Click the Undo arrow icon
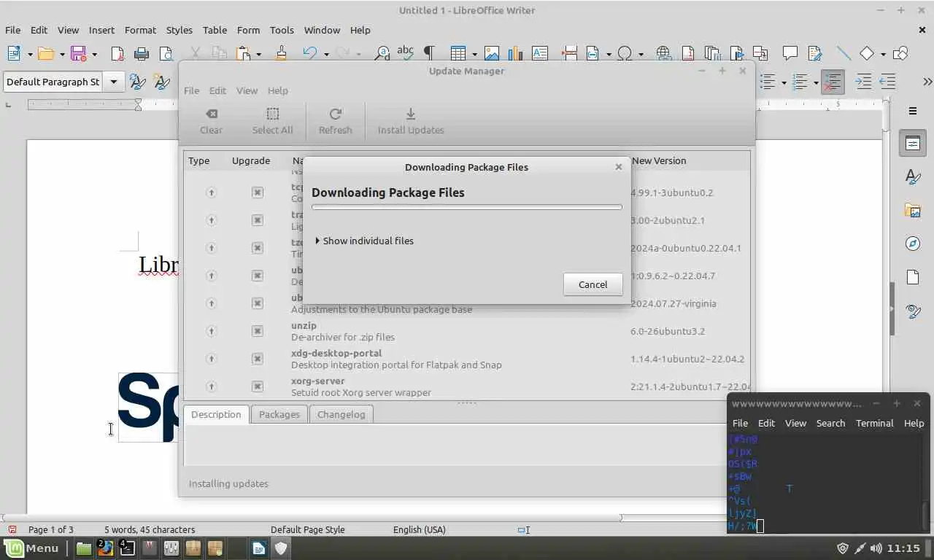This screenshot has width=934, height=560. click(x=310, y=53)
